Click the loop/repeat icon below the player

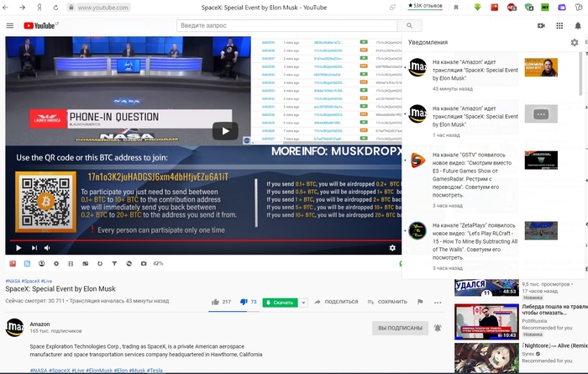coord(100,264)
